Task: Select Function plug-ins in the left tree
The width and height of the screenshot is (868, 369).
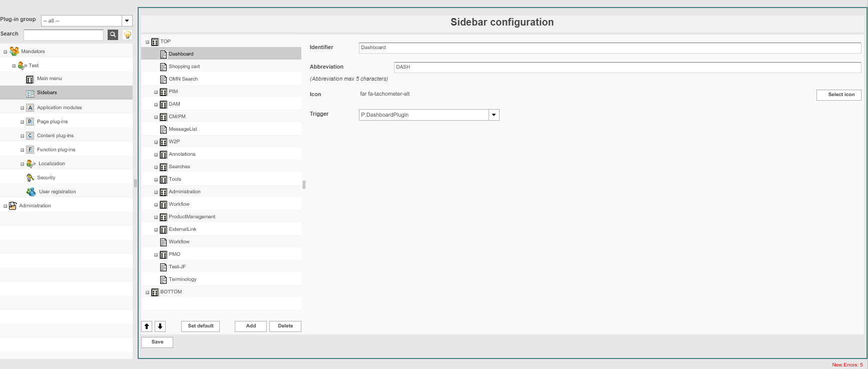Action: pyautogui.click(x=56, y=150)
